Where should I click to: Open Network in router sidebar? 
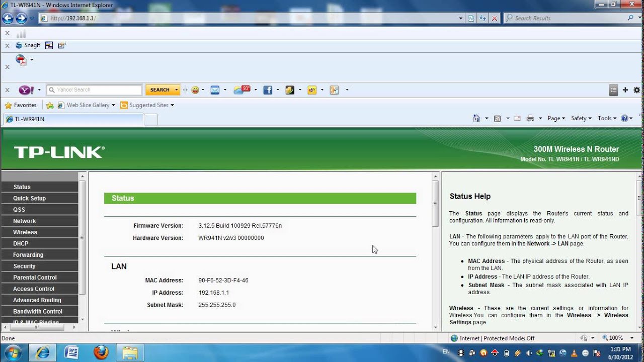pos(39,221)
